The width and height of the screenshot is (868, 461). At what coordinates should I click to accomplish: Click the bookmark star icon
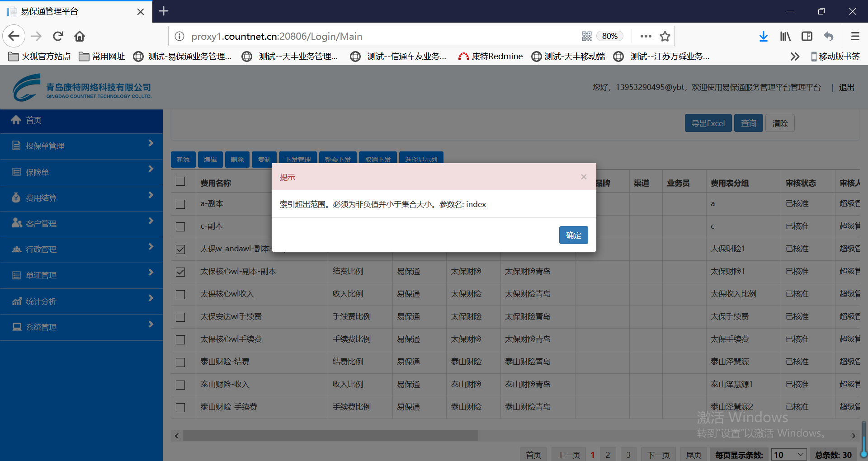[665, 36]
